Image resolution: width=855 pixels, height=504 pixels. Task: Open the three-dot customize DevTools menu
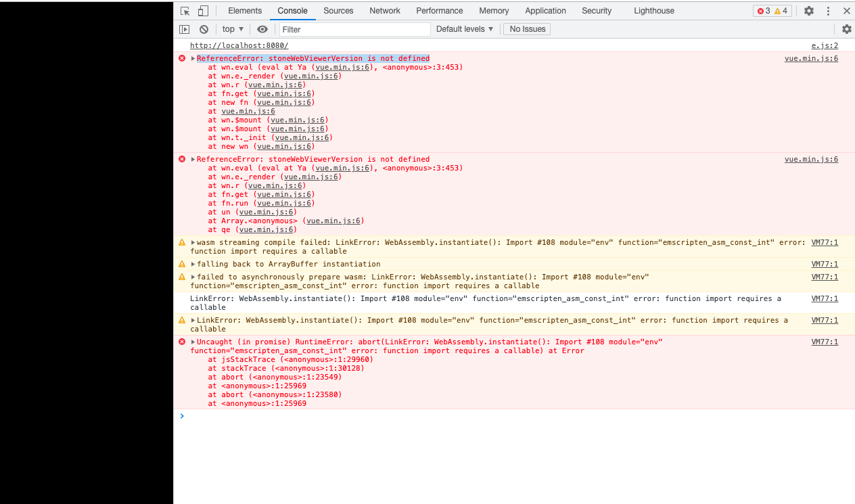pos(828,11)
